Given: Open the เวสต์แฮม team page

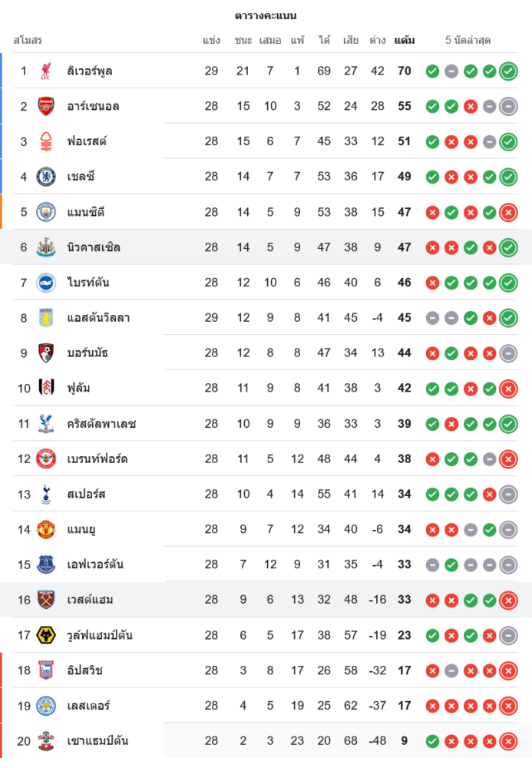Looking at the screenshot, I should [91, 600].
